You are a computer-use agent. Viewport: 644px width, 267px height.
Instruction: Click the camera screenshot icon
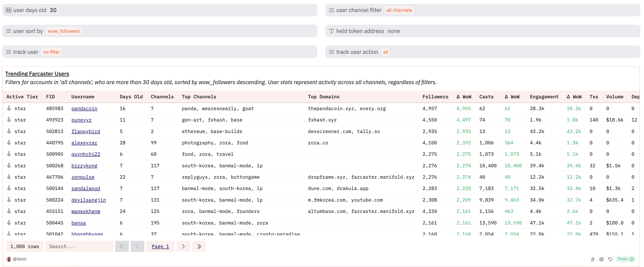(601, 259)
